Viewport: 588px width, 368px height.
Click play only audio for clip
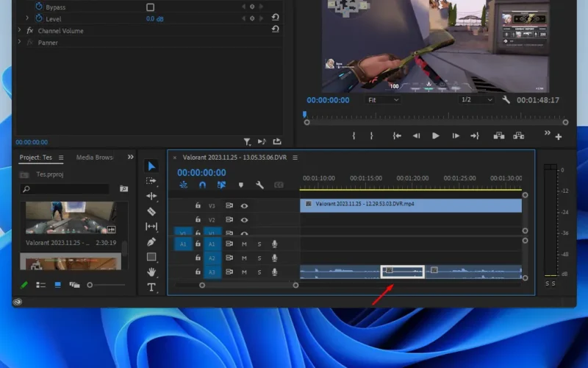(x=262, y=141)
